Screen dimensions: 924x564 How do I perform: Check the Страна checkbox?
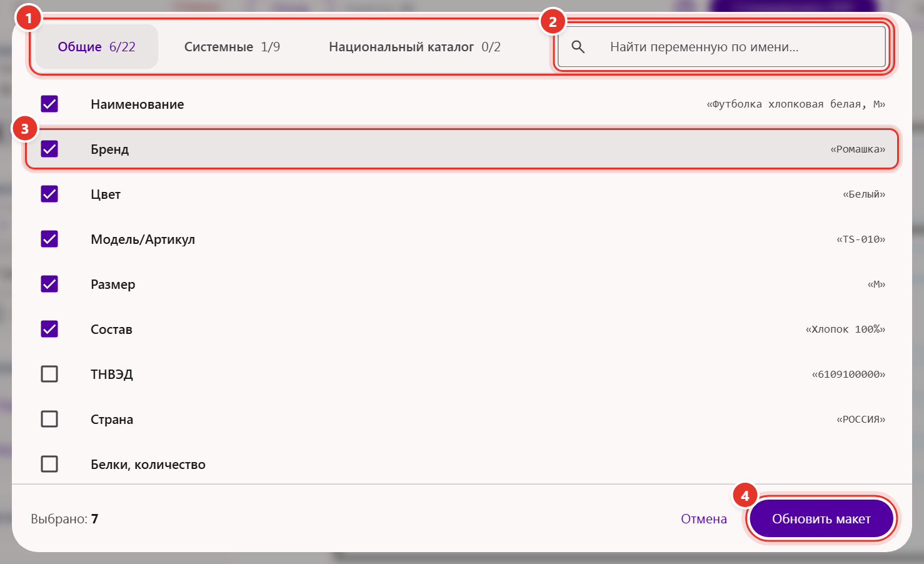pyautogui.click(x=49, y=419)
